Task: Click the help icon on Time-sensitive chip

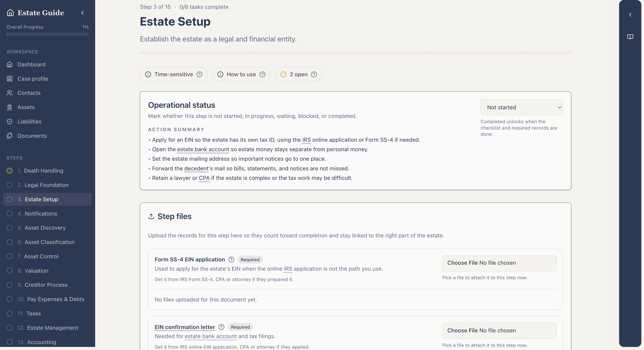Action: (x=199, y=74)
